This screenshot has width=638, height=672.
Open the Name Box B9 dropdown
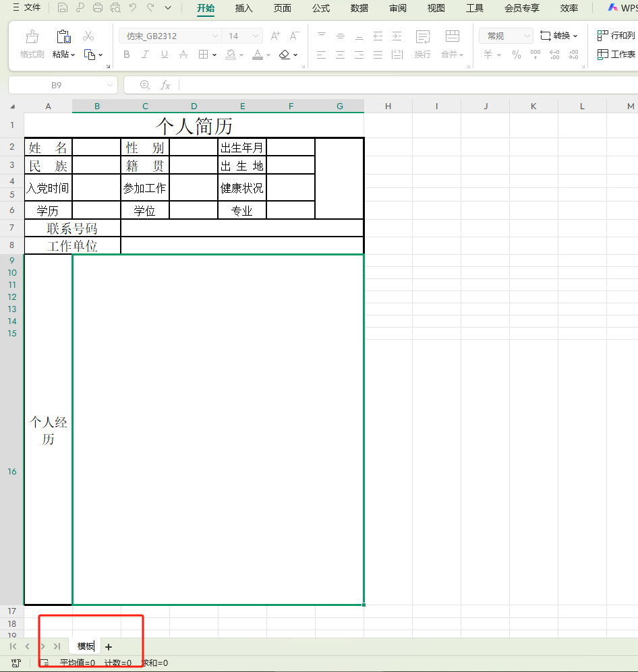coord(110,86)
